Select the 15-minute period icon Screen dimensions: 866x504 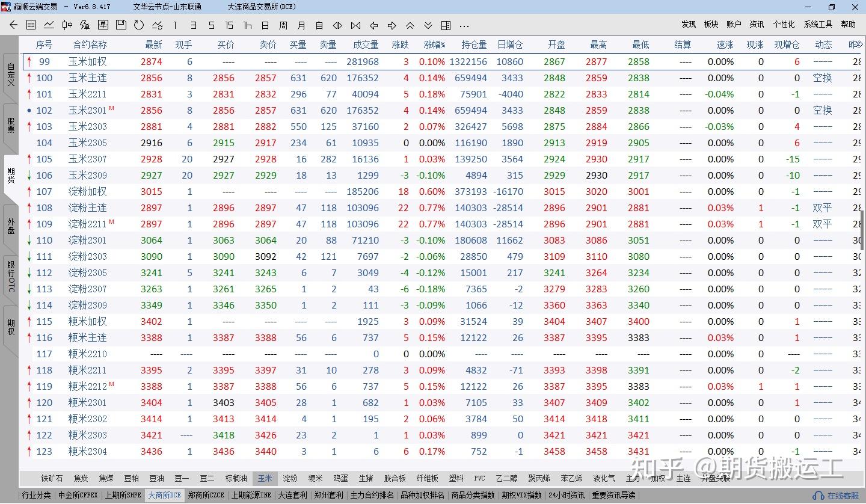229,25
